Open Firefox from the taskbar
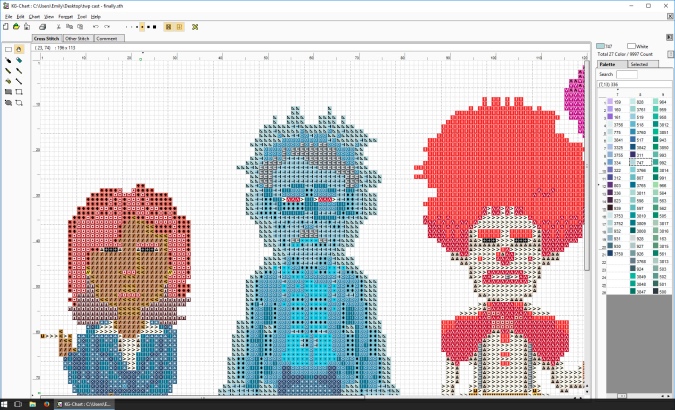This screenshot has width=675, height=410. 46,404
